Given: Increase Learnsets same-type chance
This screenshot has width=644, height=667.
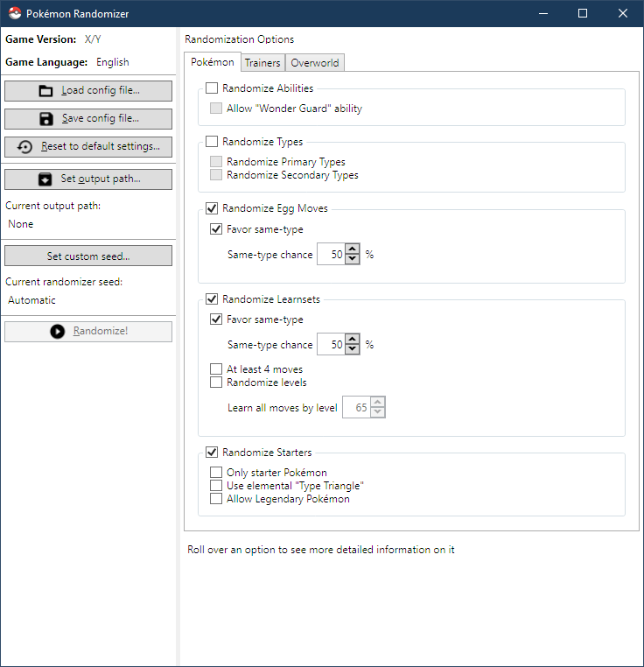Looking at the screenshot, I should click(x=353, y=339).
